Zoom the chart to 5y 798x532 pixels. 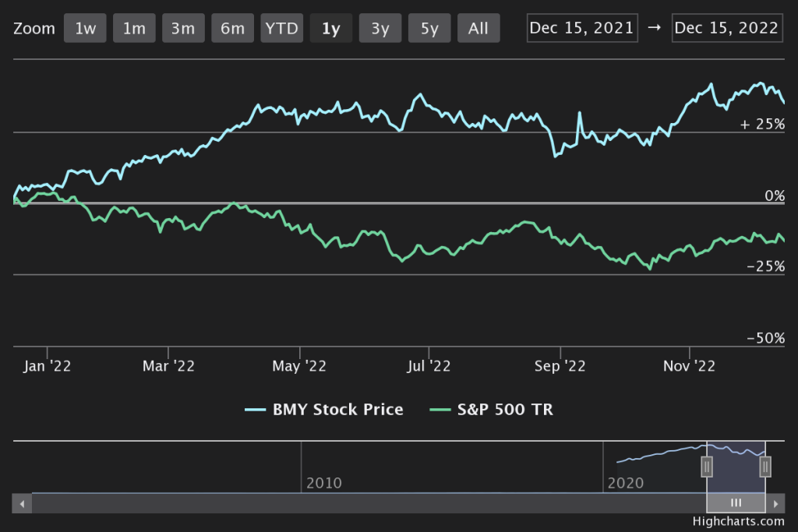coord(429,29)
